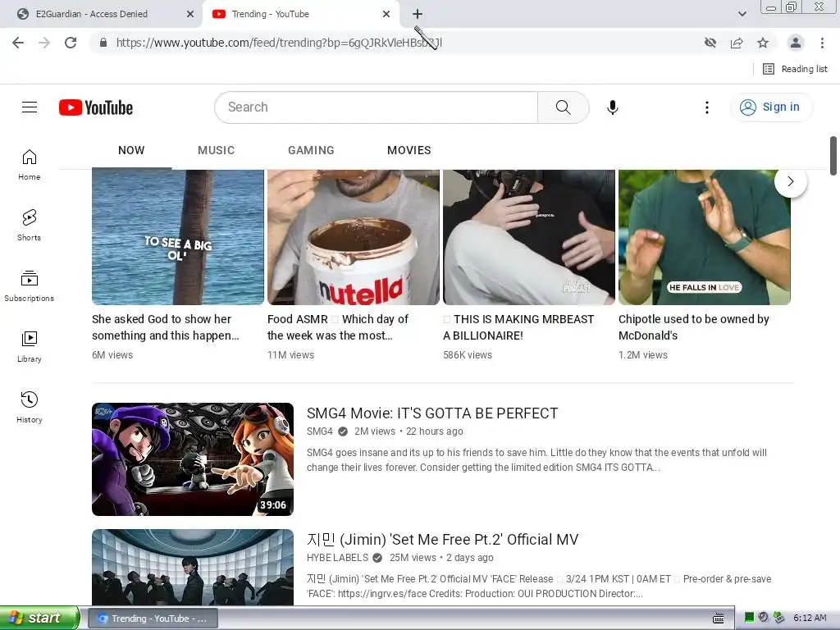Click 'Chipotle used to be owned by McDonald's' title
Screen dimensions: 840x630
click(694, 327)
